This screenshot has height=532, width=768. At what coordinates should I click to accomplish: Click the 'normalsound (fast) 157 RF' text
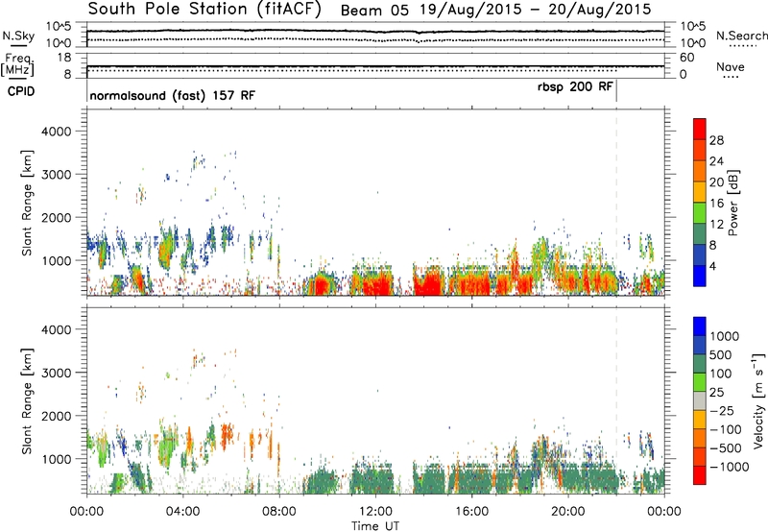click(x=172, y=95)
